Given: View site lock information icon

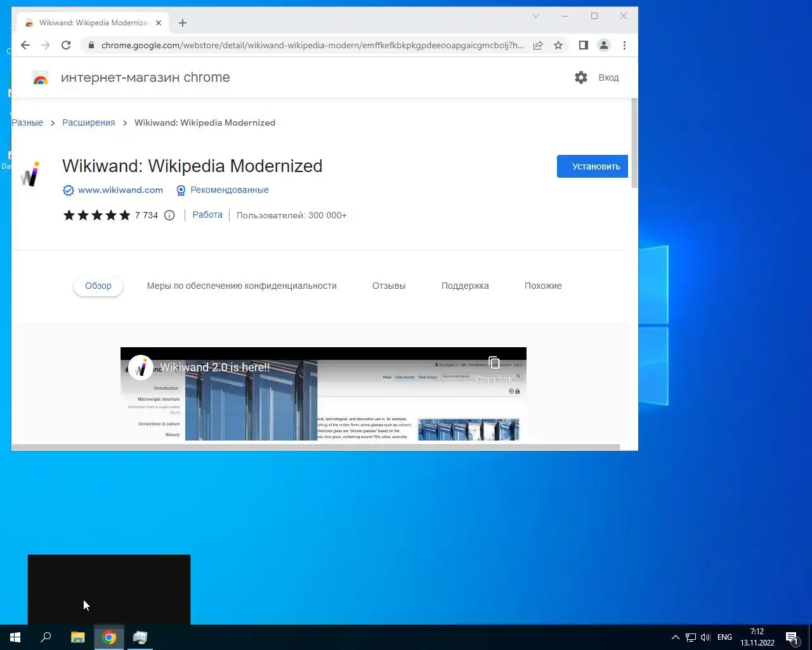Looking at the screenshot, I should 91,45.
